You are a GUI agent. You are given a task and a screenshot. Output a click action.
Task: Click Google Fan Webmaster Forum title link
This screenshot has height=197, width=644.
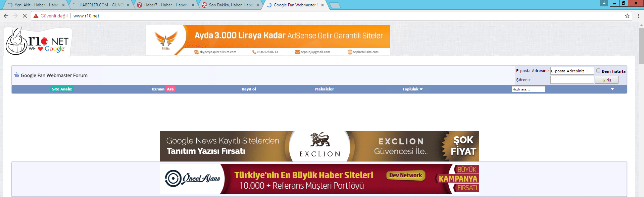pyautogui.click(x=54, y=75)
